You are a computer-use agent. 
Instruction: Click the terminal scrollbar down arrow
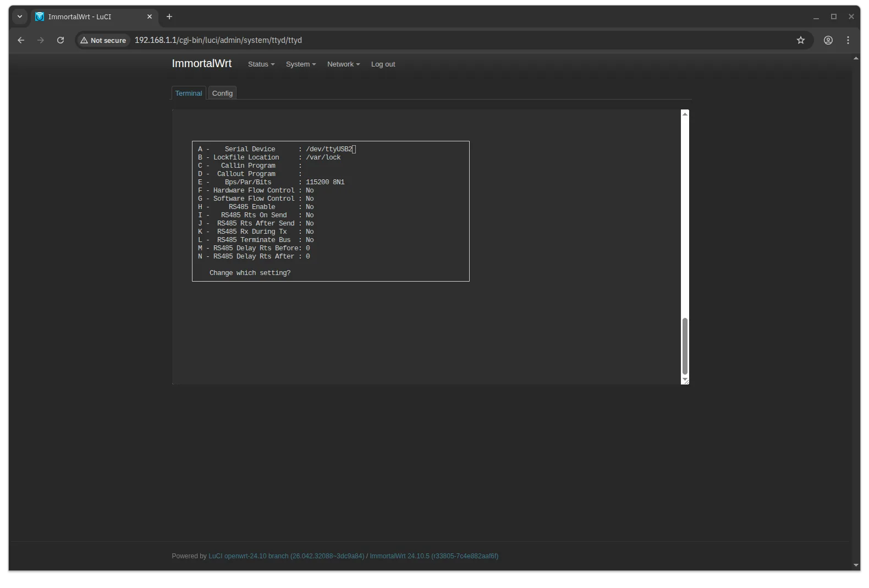click(x=685, y=380)
